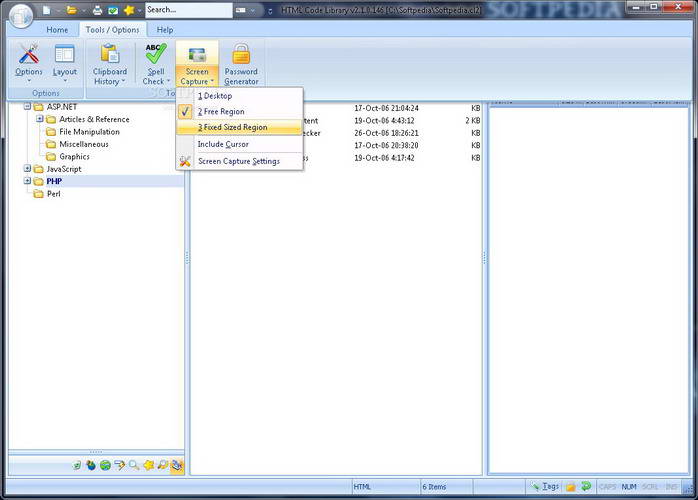The width and height of the screenshot is (698, 500).
Task: Select the ASP.NET folder label
Action: 62,107
